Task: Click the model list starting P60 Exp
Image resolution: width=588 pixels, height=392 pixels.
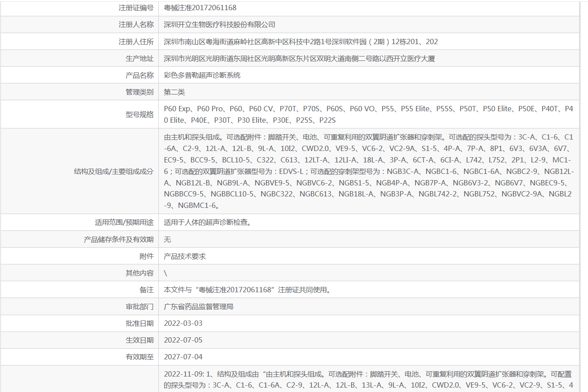Action: 368,114
